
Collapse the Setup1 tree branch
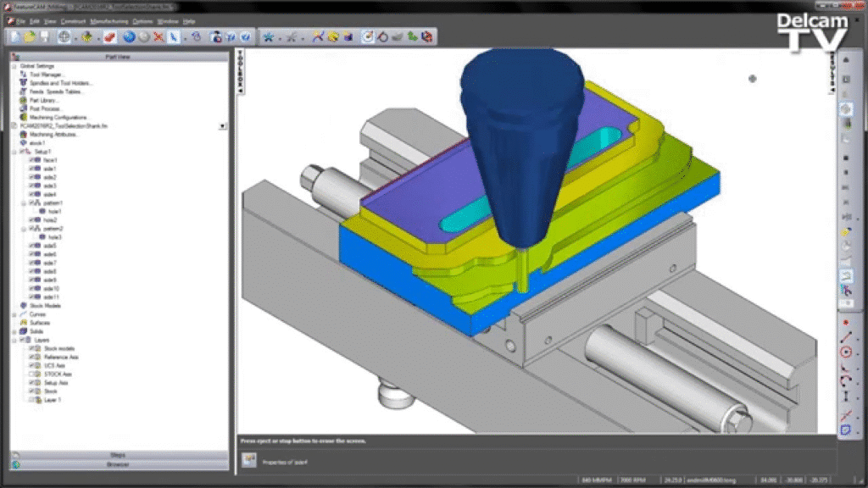[x=14, y=151]
